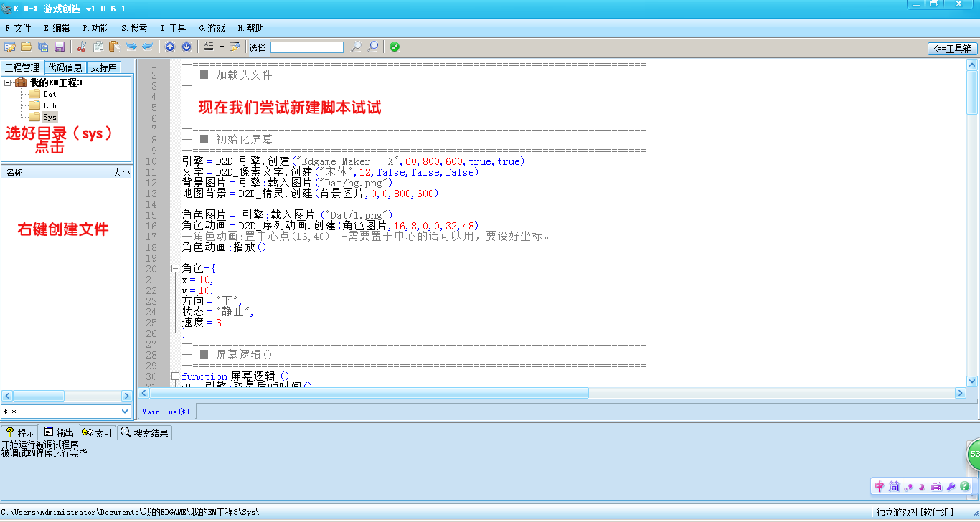This screenshot has width=980, height=522.
Task: Click the green checkmark run icon
Action: [395, 47]
